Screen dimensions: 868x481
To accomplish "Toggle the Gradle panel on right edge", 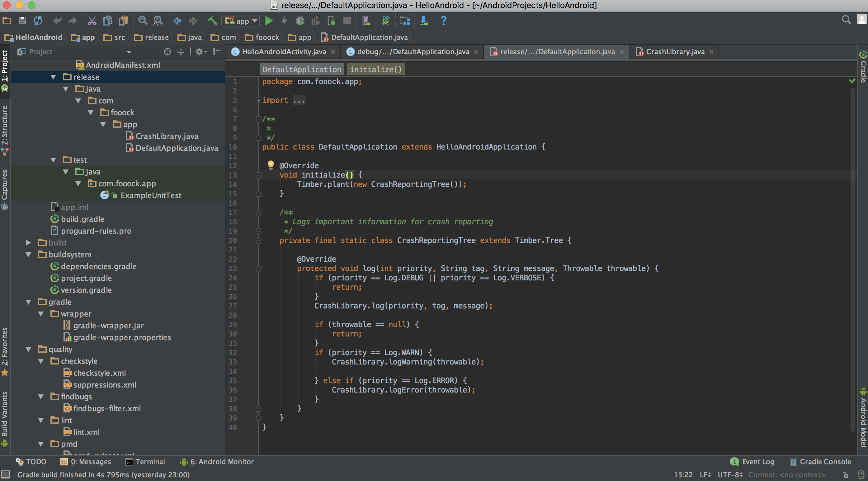I will click(x=863, y=67).
